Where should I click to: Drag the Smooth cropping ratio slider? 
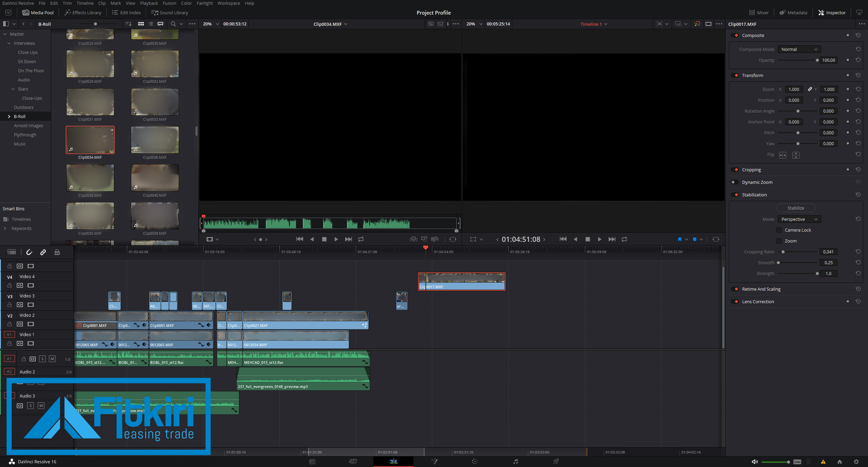point(779,263)
